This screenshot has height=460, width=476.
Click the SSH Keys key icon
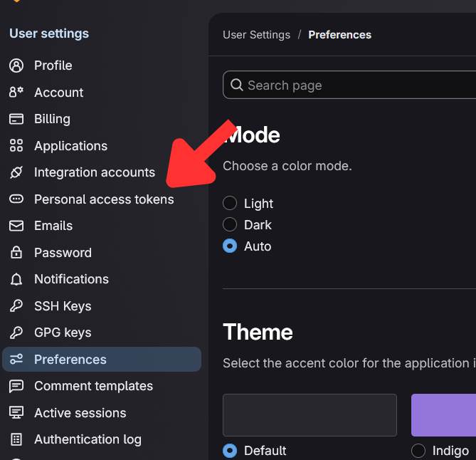coord(16,306)
